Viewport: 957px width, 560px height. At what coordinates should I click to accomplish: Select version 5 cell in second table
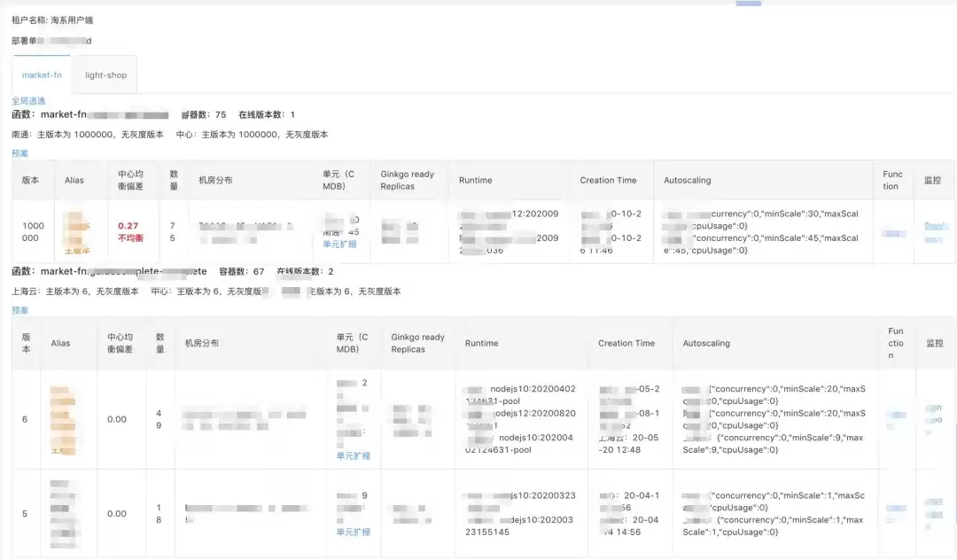click(25, 514)
